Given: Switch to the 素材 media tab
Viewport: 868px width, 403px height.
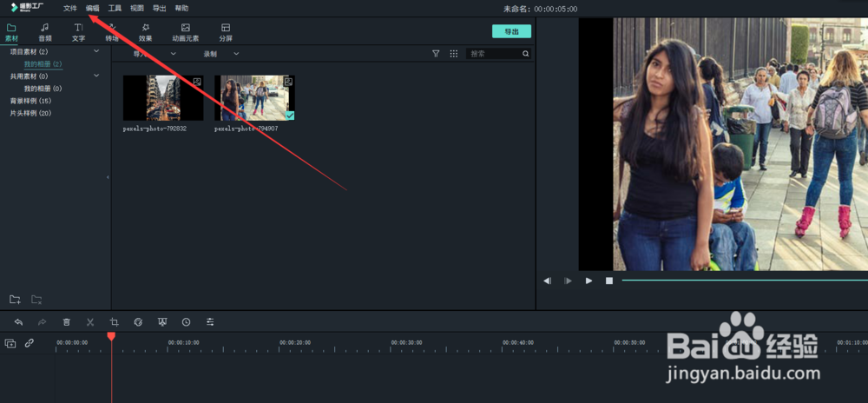Looking at the screenshot, I should pos(11,33).
